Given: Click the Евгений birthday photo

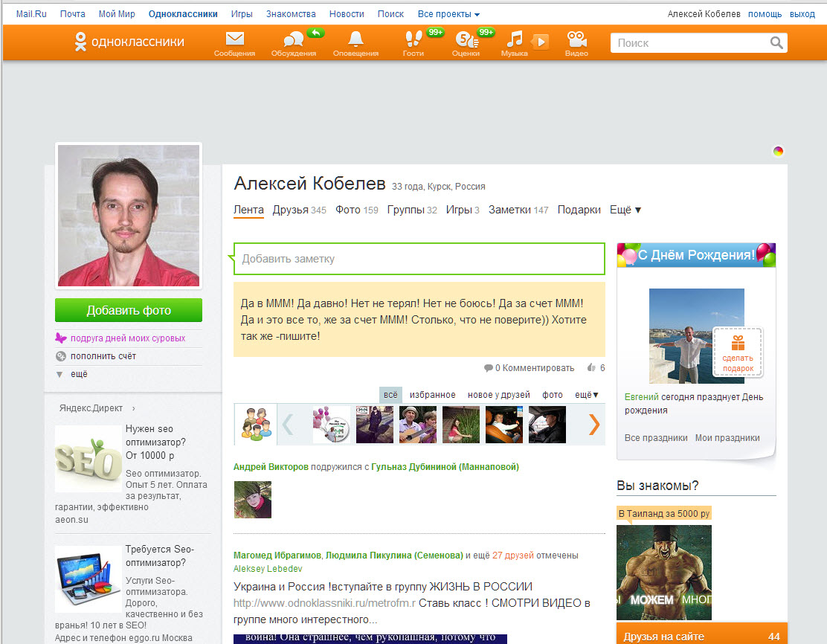Looking at the screenshot, I should click(696, 335).
